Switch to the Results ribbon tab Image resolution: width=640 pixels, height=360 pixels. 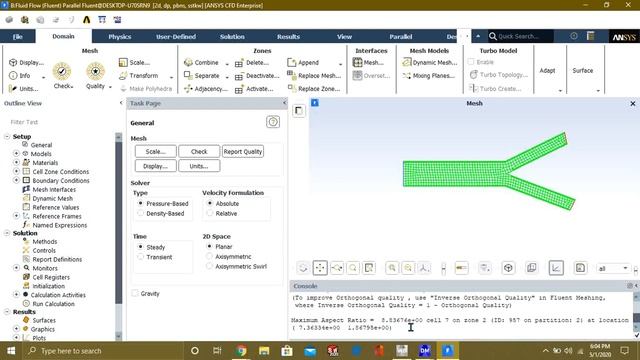(288, 36)
